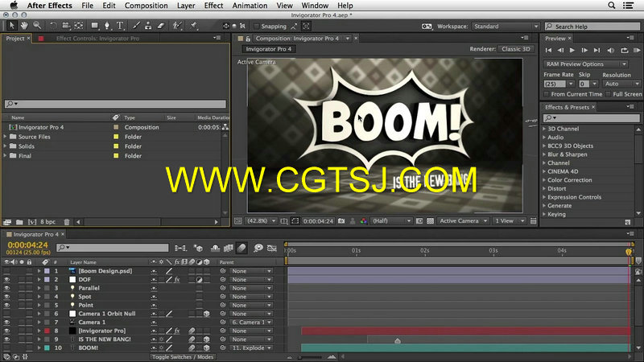Select the Eraser tool
This screenshot has width=644, height=362.
pyautogui.click(x=161, y=26)
